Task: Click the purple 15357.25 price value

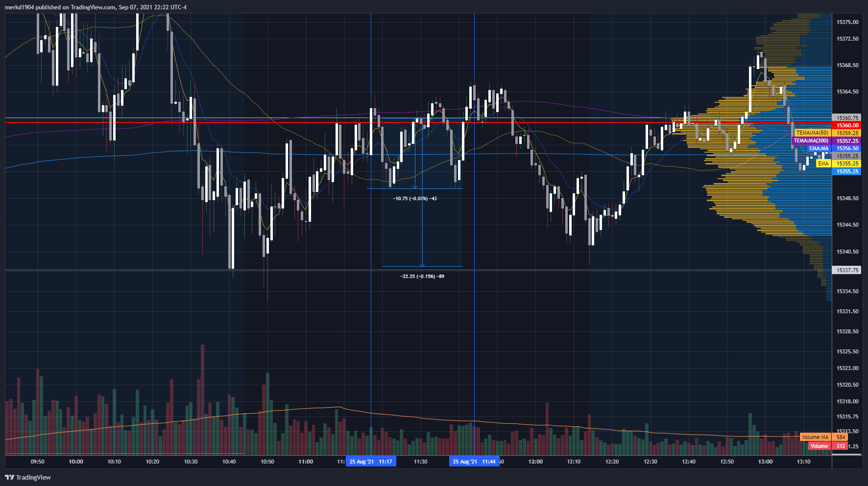Action: tap(846, 141)
